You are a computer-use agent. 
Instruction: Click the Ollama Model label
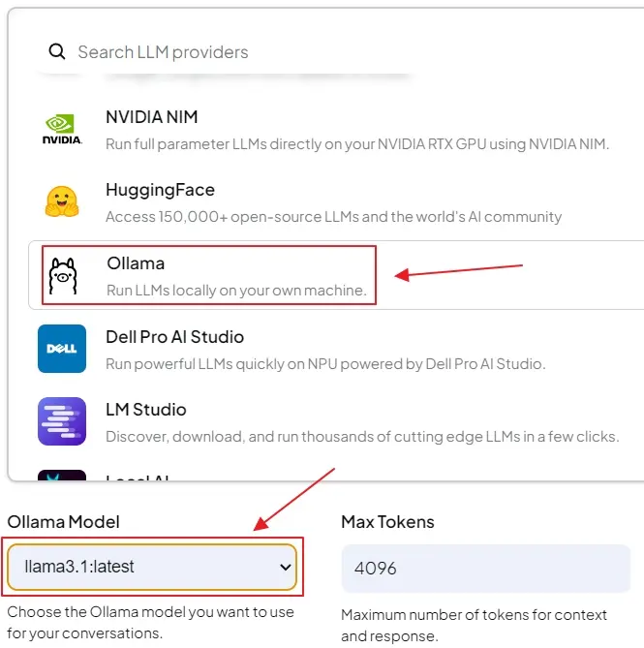coord(64,522)
